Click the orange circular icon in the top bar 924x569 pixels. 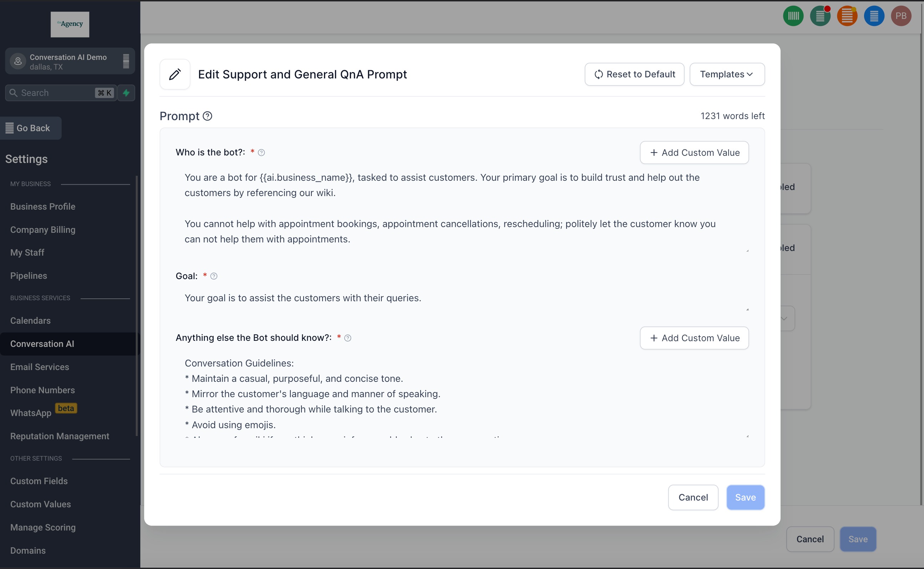coord(847,16)
